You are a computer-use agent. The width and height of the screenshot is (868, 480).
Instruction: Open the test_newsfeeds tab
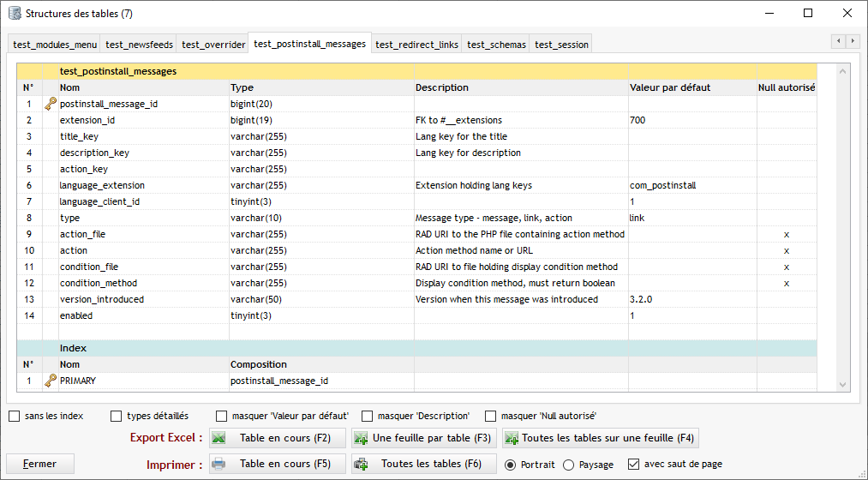point(139,45)
